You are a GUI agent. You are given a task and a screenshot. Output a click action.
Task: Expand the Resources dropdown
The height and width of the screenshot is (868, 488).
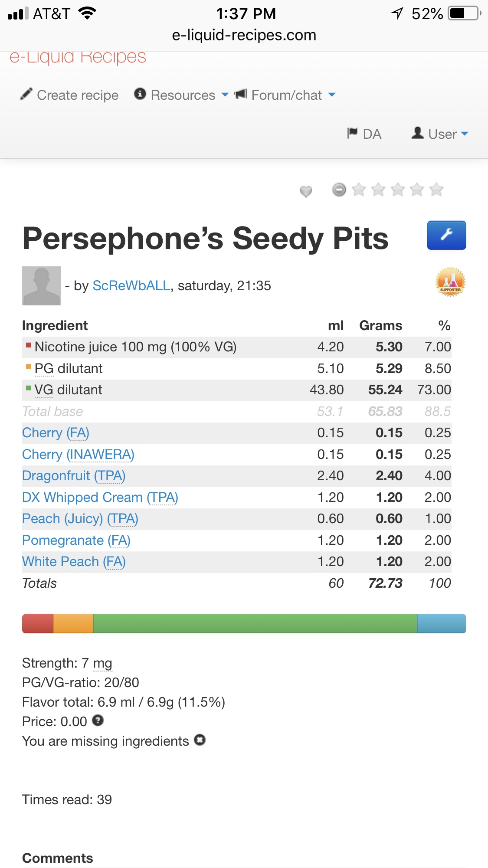(x=226, y=95)
